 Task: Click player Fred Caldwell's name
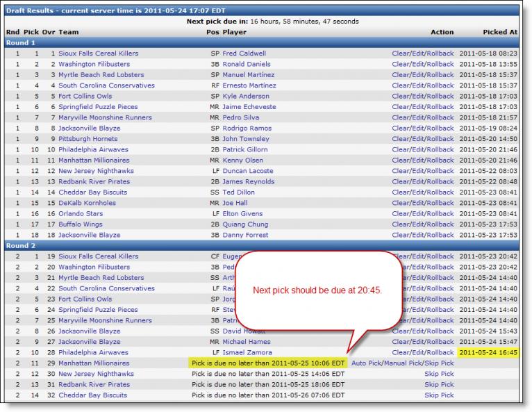(x=244, y=53)
